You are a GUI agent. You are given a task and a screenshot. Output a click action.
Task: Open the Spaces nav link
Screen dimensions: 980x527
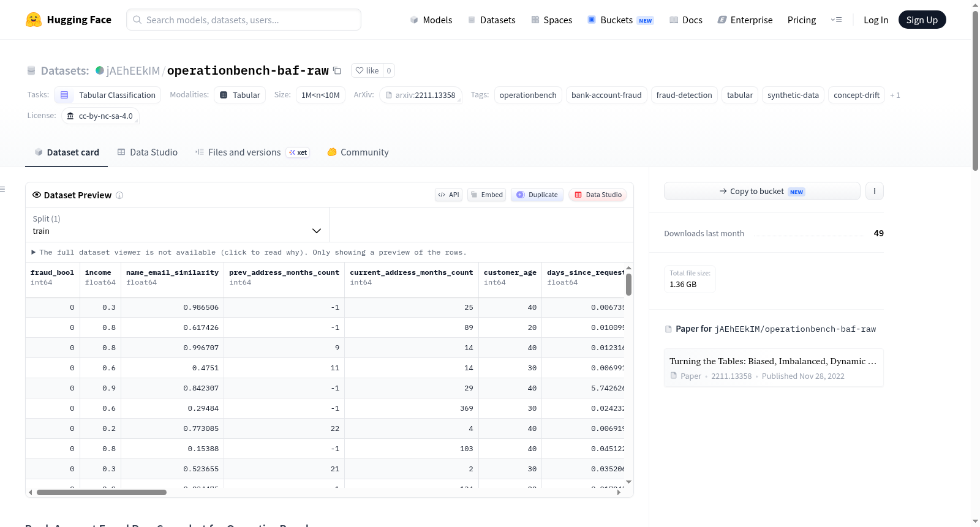pos(552,20)
